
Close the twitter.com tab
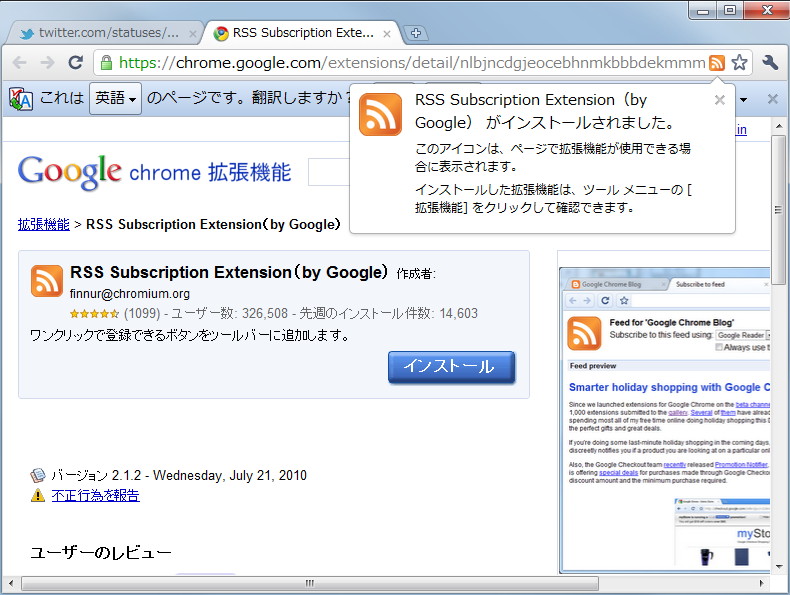tap(192, 34)
